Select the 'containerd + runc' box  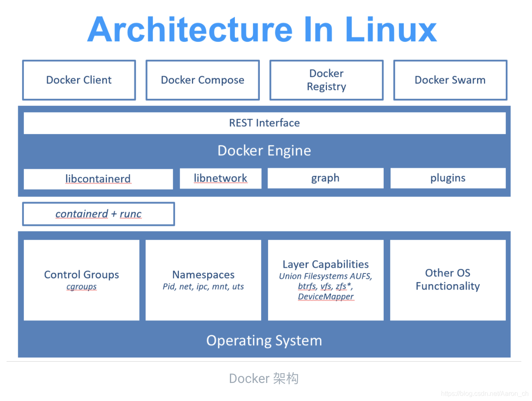[x=98, y=214]
